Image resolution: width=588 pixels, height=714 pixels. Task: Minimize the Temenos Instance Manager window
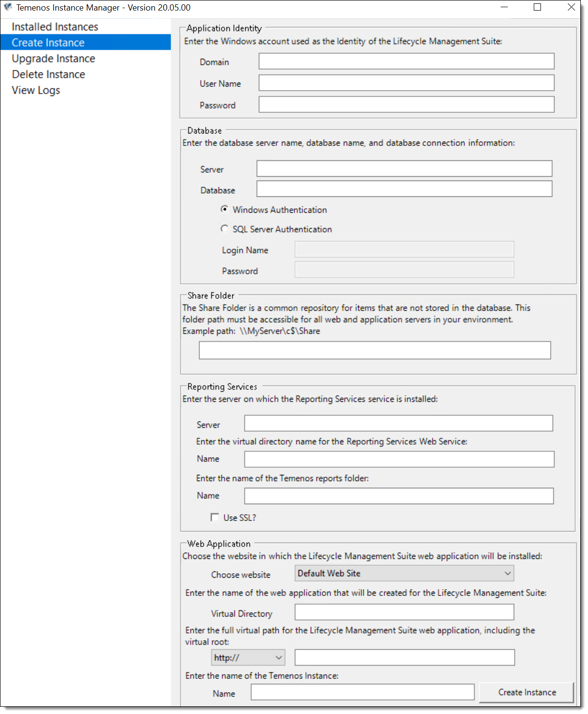(504, 7)
